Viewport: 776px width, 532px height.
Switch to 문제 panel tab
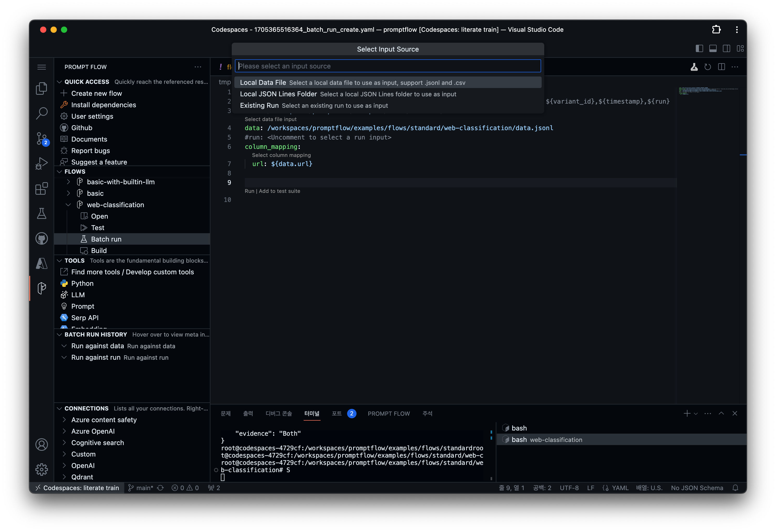click(x=226, y=414)
